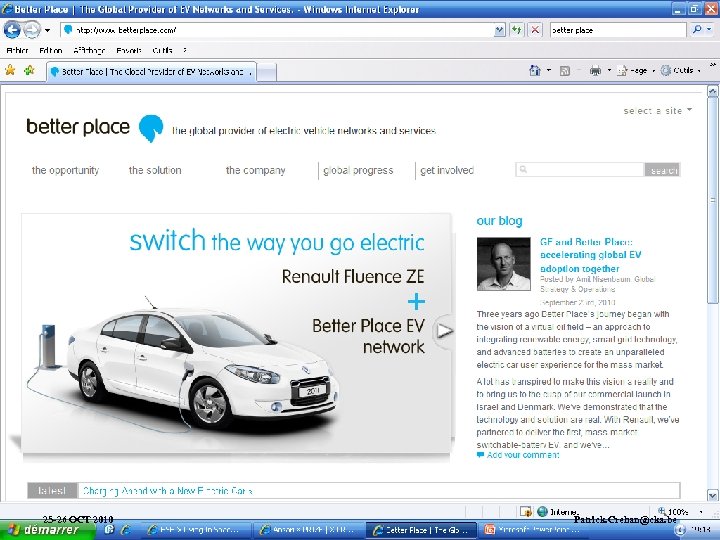Open the recent pages dropdown arrow
Screen dimensions: 720x540
[x=47, y=31]
